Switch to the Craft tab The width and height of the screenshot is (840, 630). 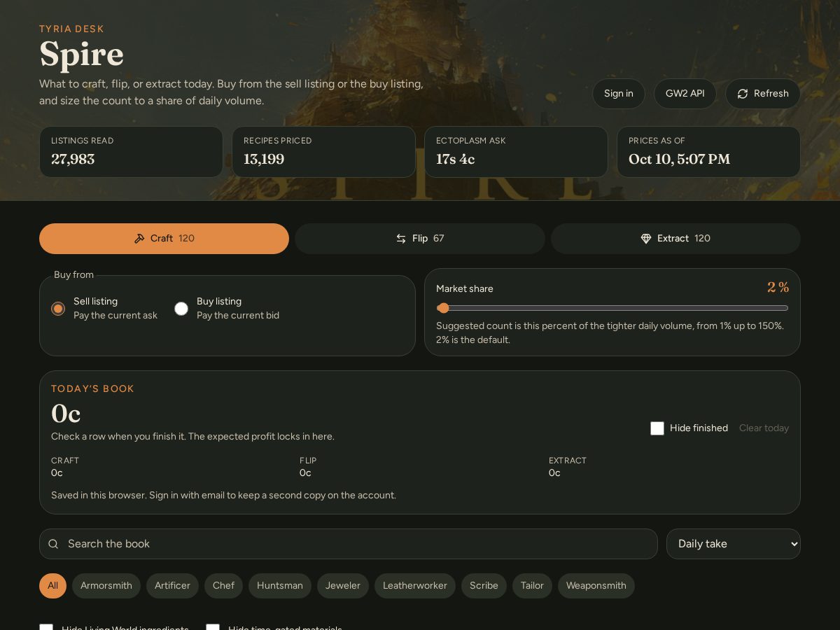(164, 239)
